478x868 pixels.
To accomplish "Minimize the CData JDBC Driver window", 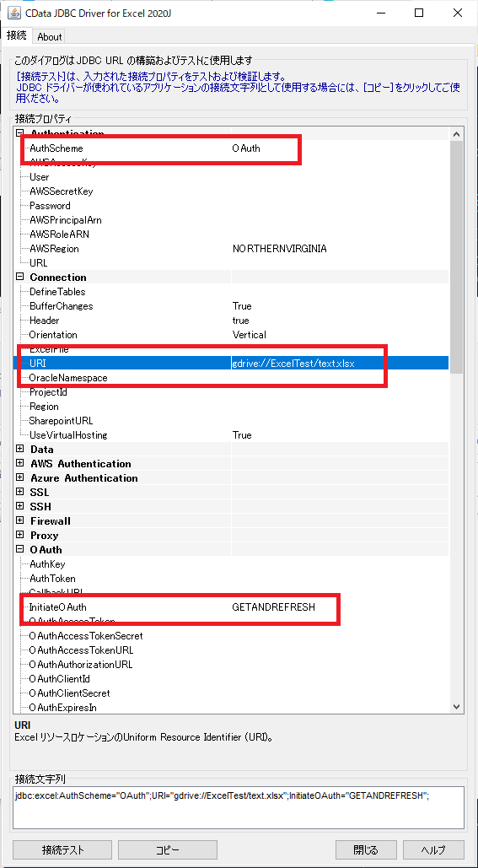I will 381,12.
